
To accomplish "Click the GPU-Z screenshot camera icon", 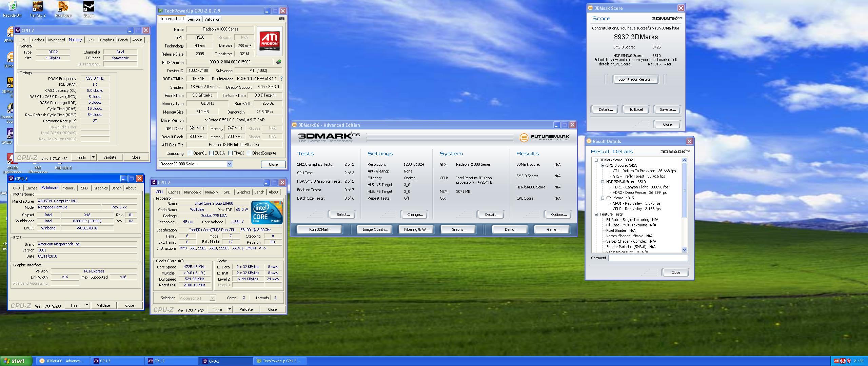I will point(281,19).
